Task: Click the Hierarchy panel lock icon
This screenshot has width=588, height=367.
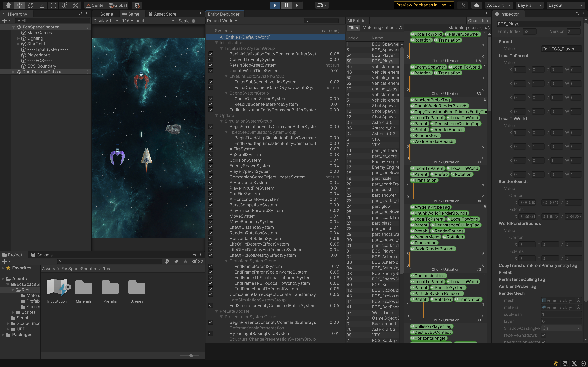Action: (81, 14)
